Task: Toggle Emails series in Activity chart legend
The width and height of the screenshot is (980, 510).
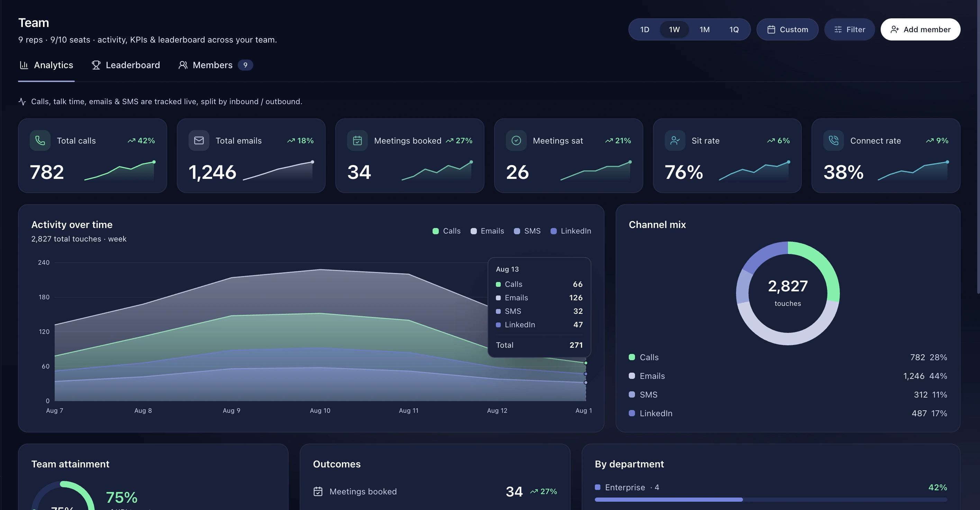Action: point(487,231)
